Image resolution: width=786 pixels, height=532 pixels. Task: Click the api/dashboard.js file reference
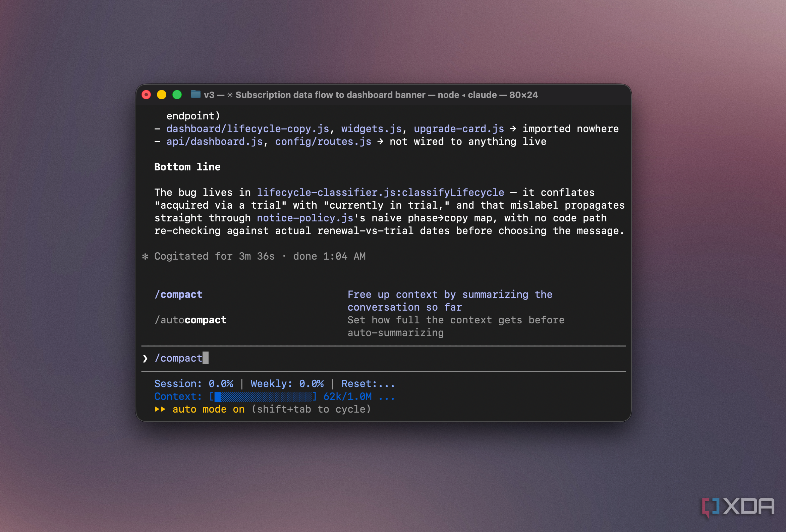click(214, 142)
